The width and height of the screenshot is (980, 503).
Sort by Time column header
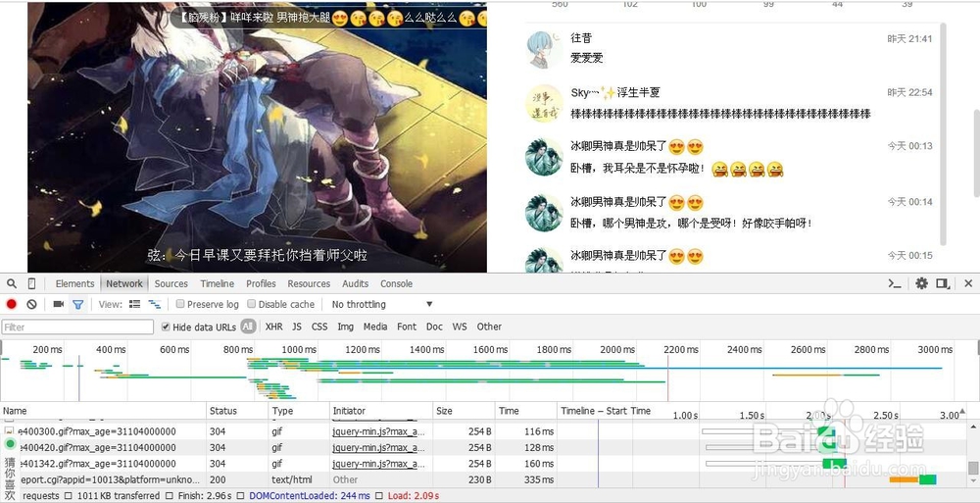pyautogui.click(x=525, y=411)
